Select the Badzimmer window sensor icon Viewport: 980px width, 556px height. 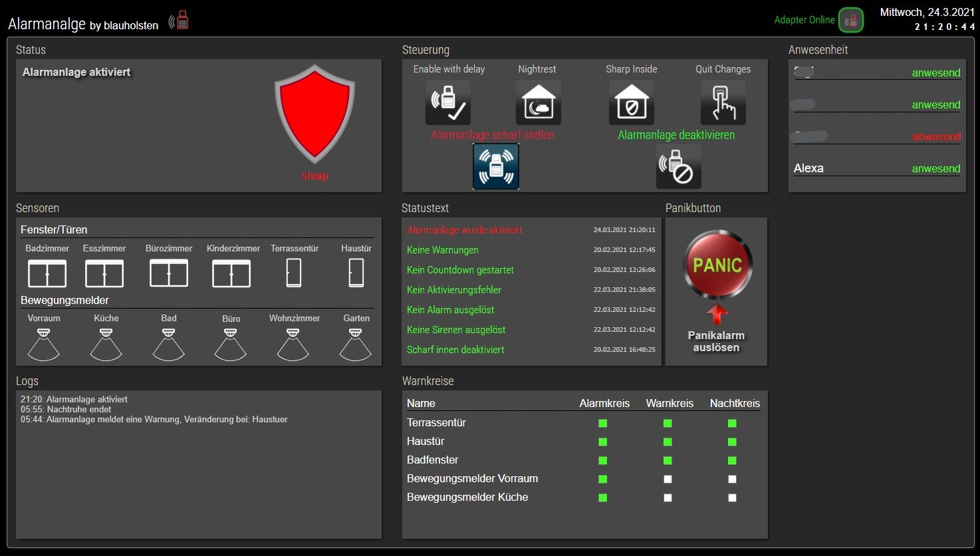pos(47,273)
